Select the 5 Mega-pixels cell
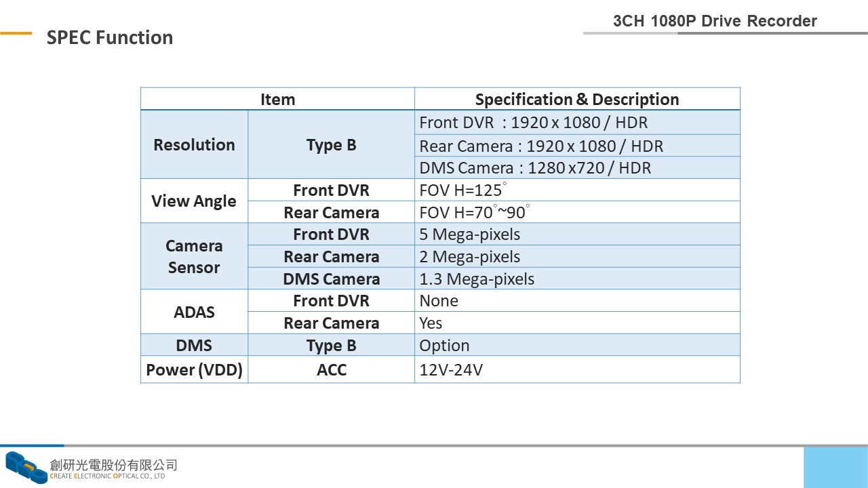 (x=577, y=234)
